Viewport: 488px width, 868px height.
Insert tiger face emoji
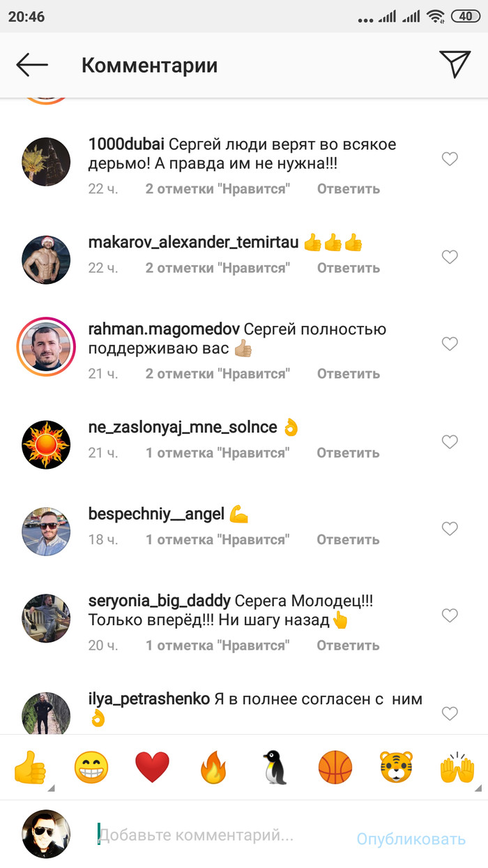396,768
